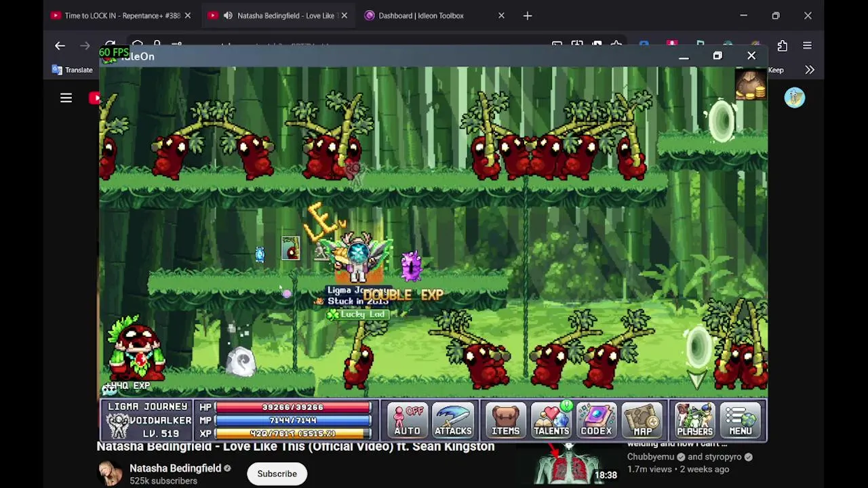
Task: Open the browser extensions puzzle icon
Action: pos(782,45)
